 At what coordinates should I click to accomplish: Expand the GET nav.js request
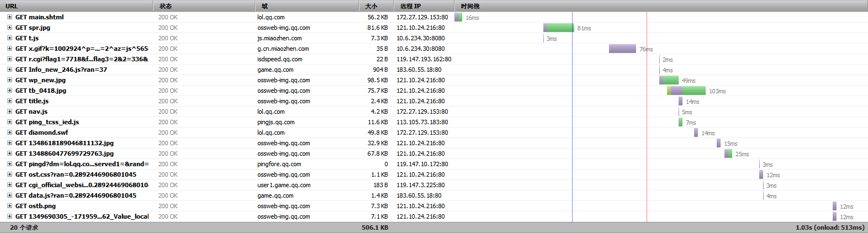coord(9,112)
